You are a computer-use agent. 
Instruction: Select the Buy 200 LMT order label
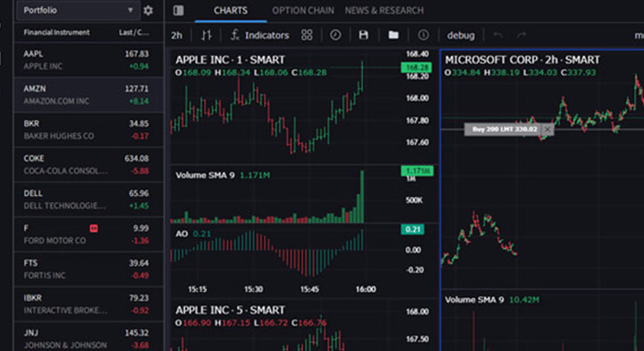click(504, 130)
